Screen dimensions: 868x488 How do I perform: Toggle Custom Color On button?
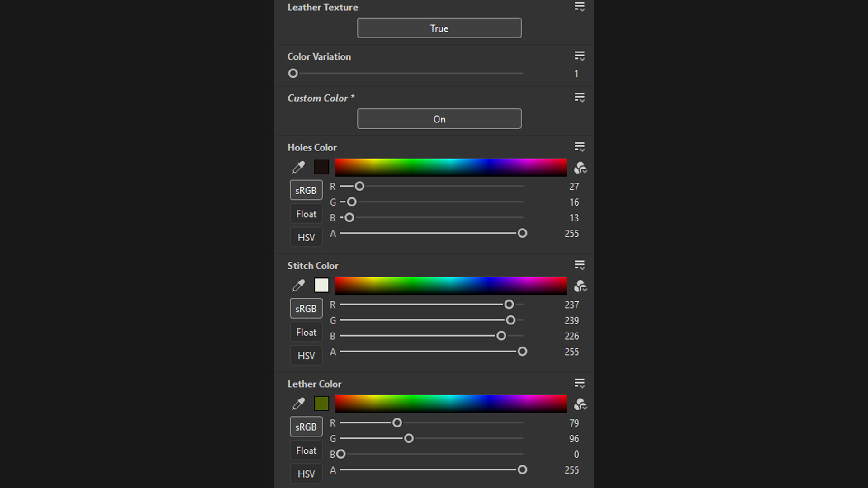[439, 119]
